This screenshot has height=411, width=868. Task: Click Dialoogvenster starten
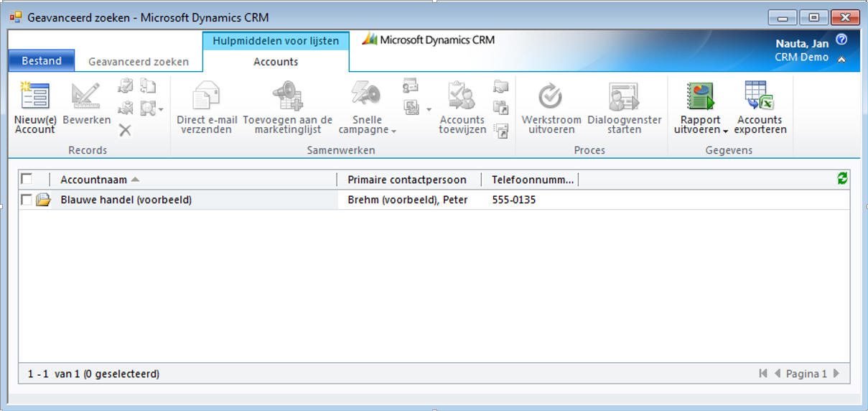(x=624, y=108)
